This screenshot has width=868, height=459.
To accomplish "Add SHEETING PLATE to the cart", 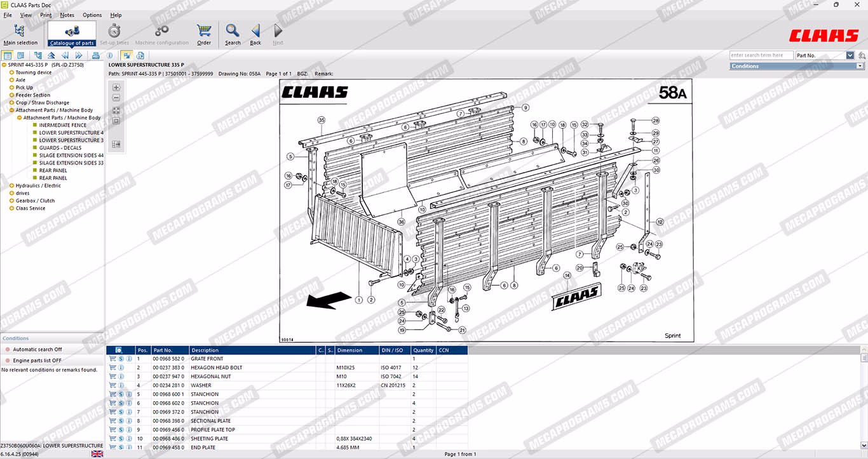I will pos(112,439).
